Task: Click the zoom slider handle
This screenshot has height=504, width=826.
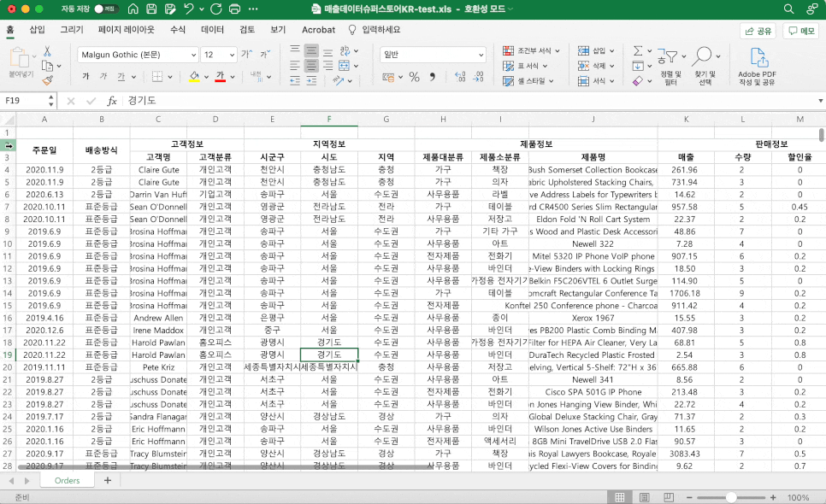Action: point(730,497)
